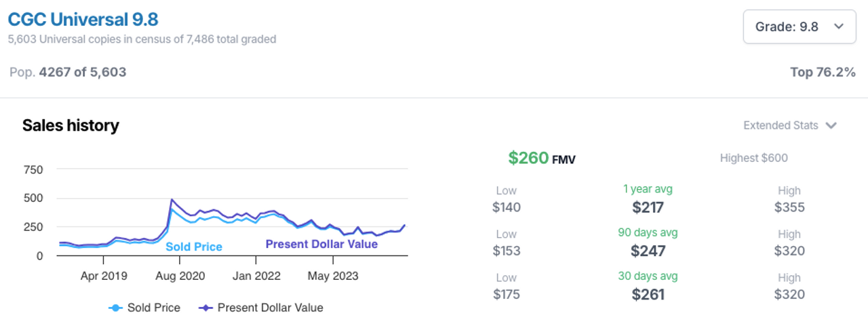
Task: Click the 30 days avg $261 value
Action: click(648, 294)
